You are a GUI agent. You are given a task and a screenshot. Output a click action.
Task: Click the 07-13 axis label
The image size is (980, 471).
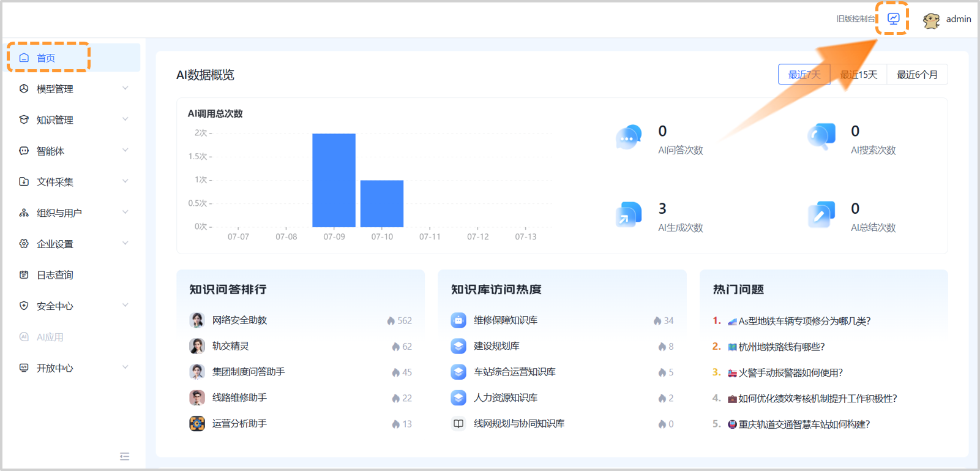pyautogui.click(x=526, y=236)
